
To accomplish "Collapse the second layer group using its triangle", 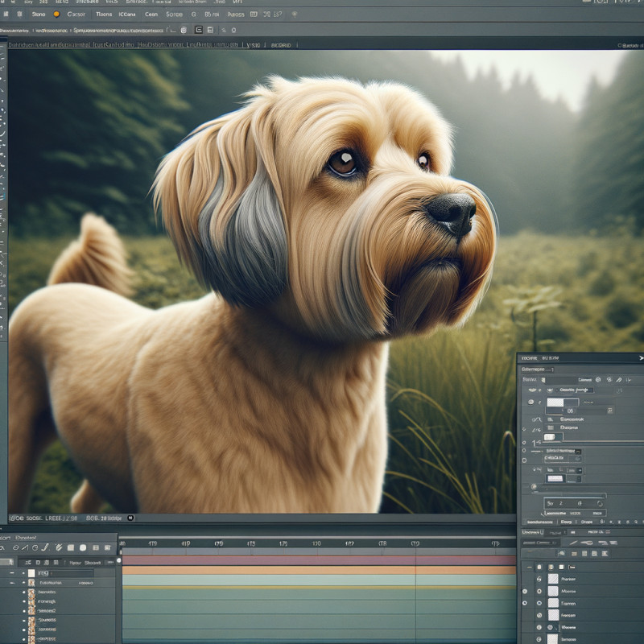I will [x=13, y=583].
